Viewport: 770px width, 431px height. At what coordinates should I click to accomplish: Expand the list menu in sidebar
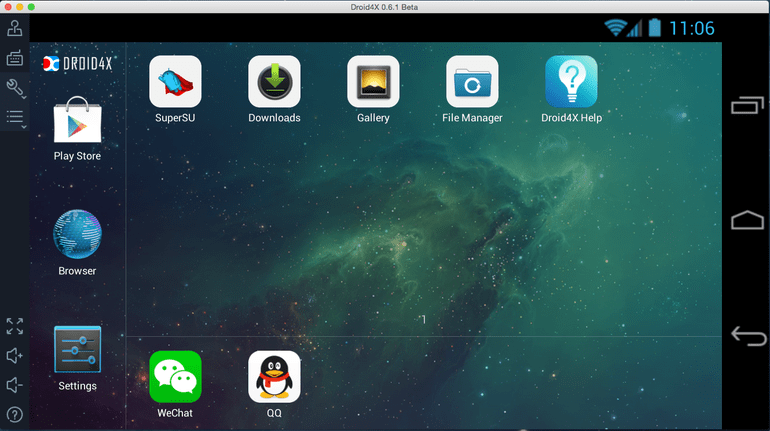(15, 118)
